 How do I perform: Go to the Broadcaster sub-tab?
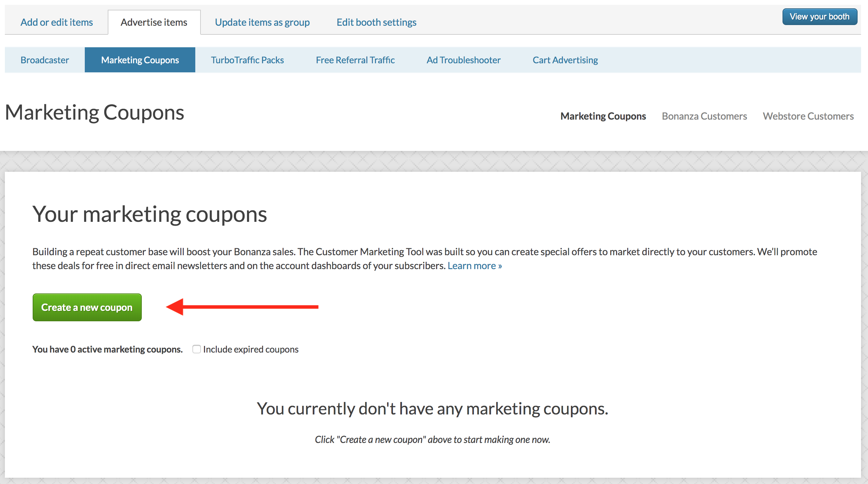(x=45, y=60)
